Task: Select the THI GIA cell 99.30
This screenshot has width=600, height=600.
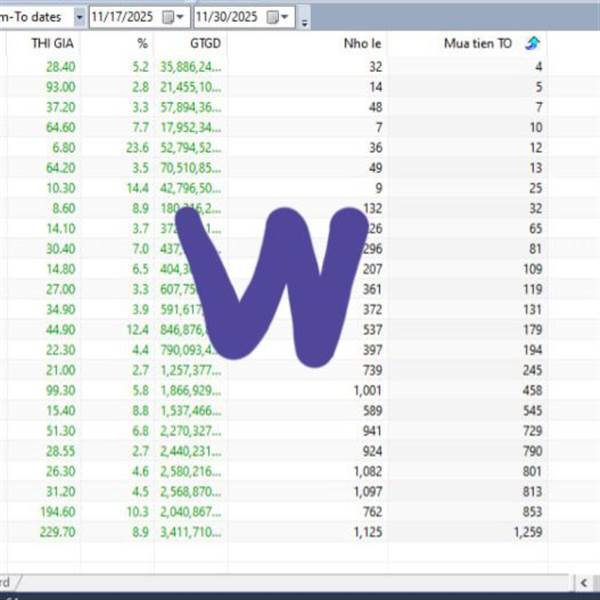Action: [60, 391]
